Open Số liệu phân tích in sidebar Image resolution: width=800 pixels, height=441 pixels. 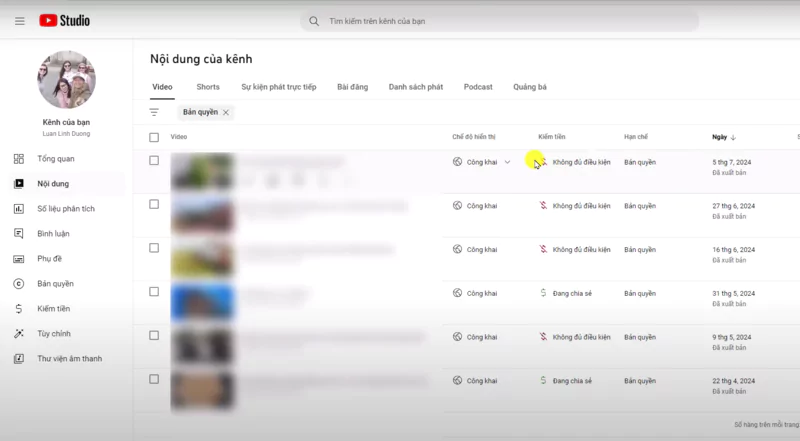66,209
